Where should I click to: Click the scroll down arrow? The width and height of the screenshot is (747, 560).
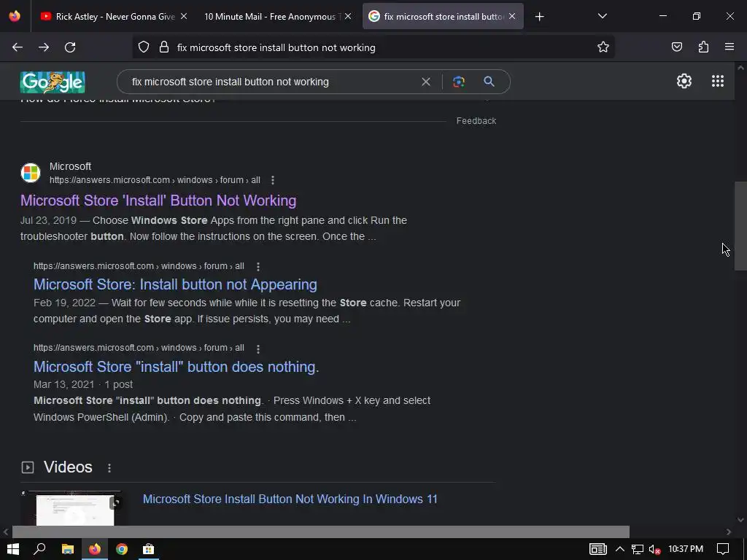[x=740, y=520]
